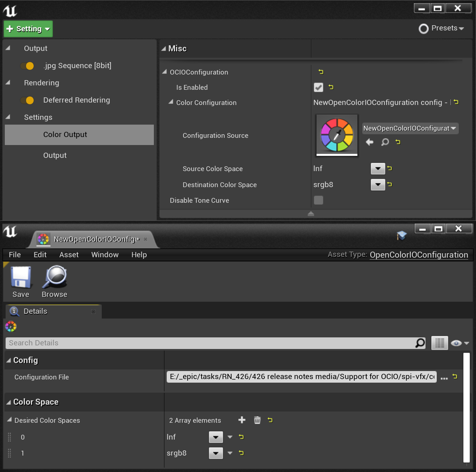Switch Details to property matrix grid icon
Screen dimensions: 476x472
[439, 343]
